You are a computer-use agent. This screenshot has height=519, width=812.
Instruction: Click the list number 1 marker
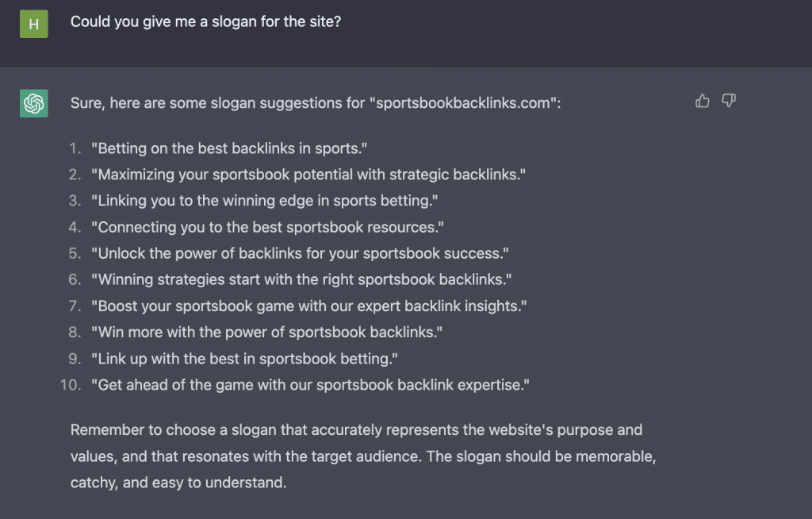tap(75, 148)
